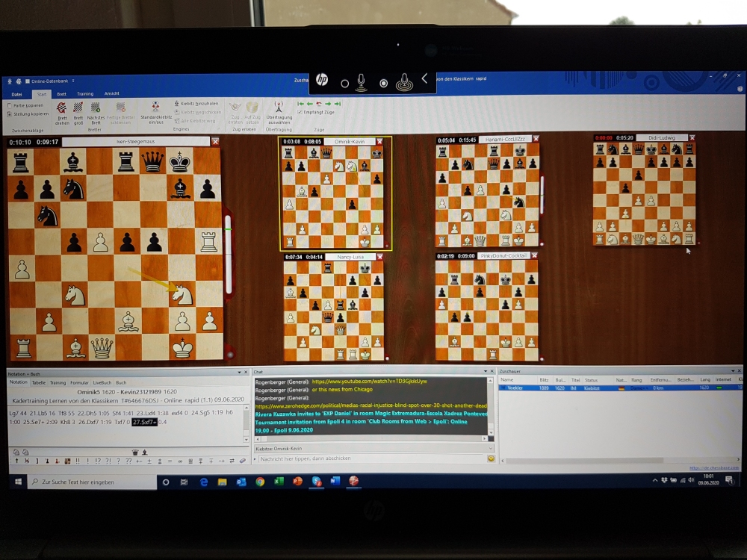Click the Brett drehen icon
Screen dimensions: 747x560
(x=62, y=110)
